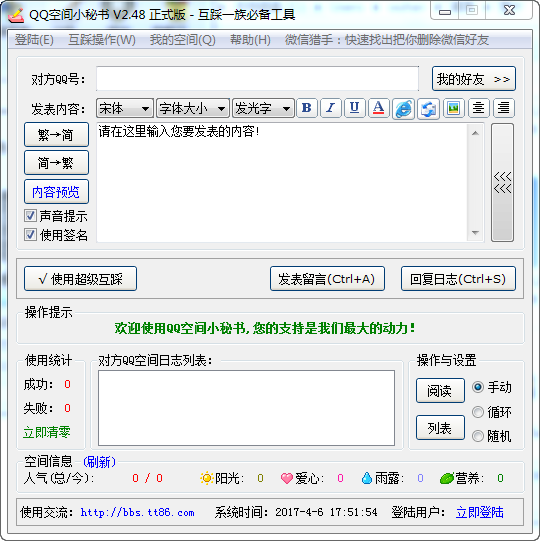Image resolution: width=540 pixels, height=541 pixels.
Task: Click the 微信猎手 menu item
Action: click(x=386, y=40)
